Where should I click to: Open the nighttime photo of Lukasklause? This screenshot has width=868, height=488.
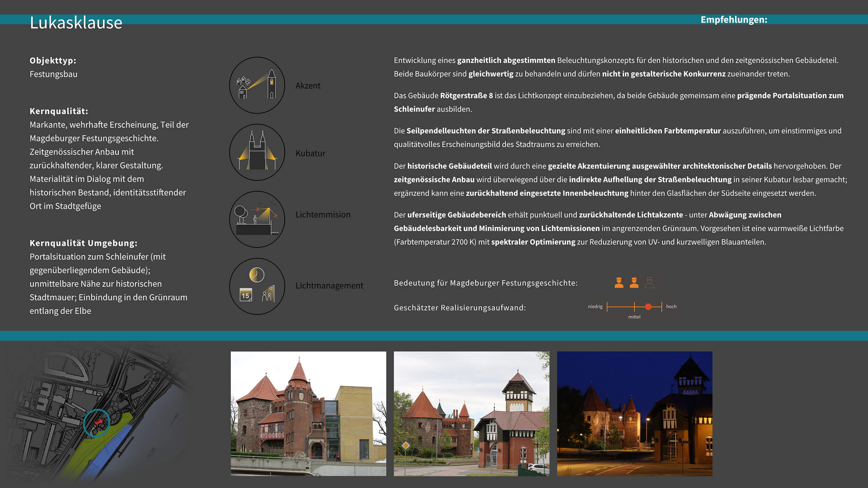tap(634, 413)
